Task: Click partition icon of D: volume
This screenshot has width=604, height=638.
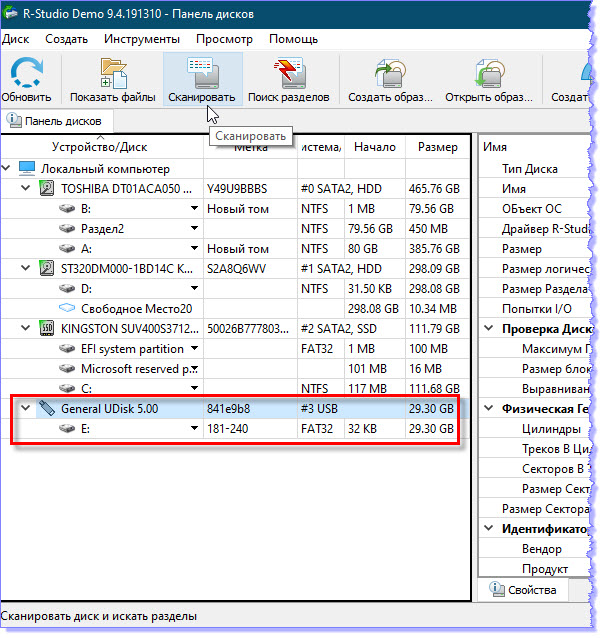Action: [67, 290]
